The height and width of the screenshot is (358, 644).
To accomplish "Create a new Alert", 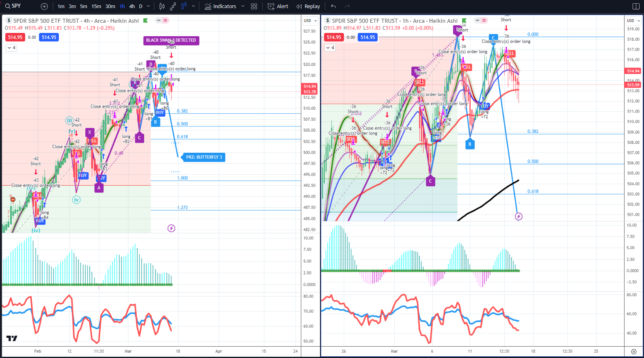I will (x=278, y=7).
